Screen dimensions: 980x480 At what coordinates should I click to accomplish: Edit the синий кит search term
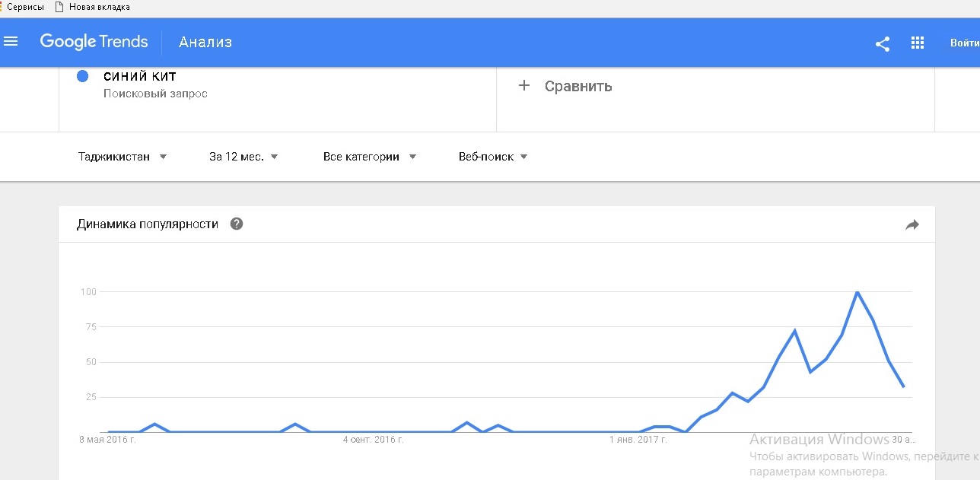click(140, 76)
